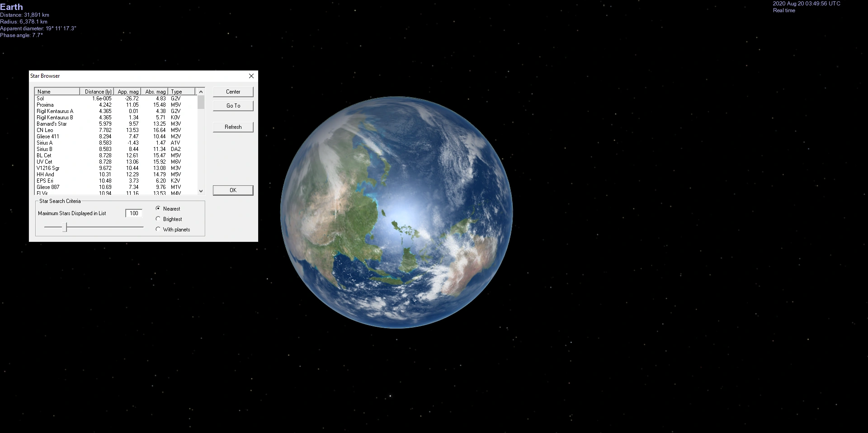Click the Earth globe in the view

point(396,212)
